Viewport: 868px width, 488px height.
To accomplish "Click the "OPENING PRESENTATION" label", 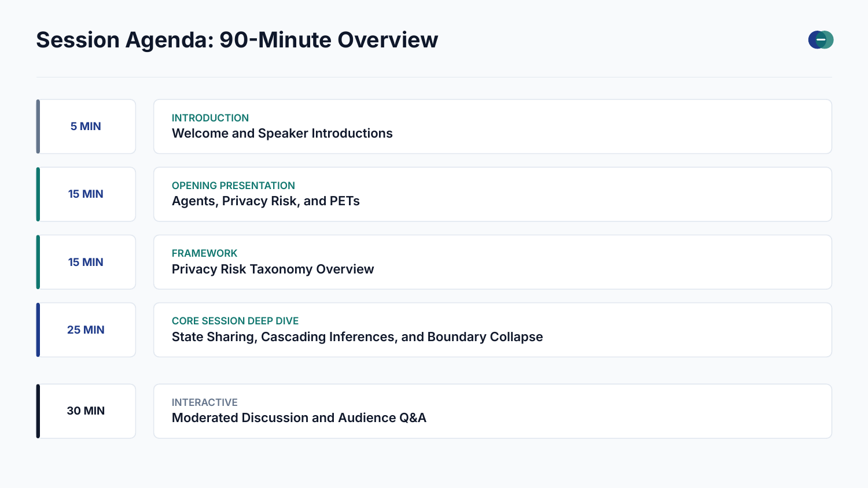I will pyautogui.click(x=233, y=186).
